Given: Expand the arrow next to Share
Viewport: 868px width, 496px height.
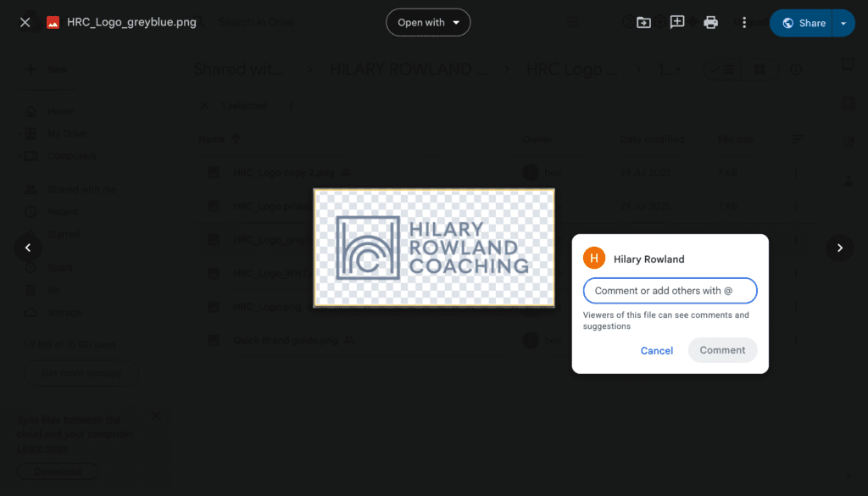Looking at the screenshot, I should click(x=843, y=23).
